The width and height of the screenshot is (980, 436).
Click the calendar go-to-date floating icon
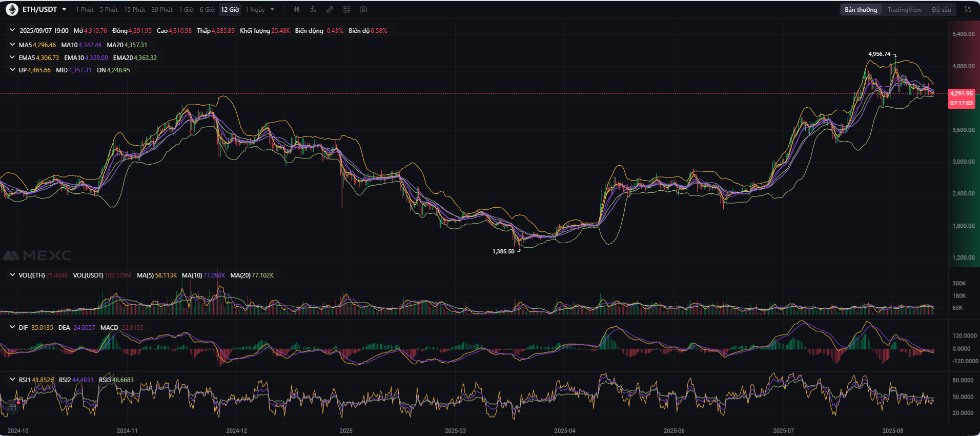[x=13, y=407]
